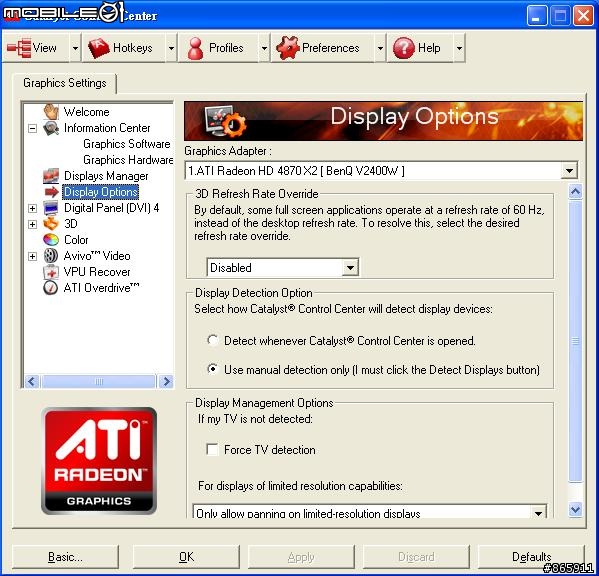Viewport: 599px width, 576px height.
Task: Collapse the Information Center tree node
Action: point(32,128)
